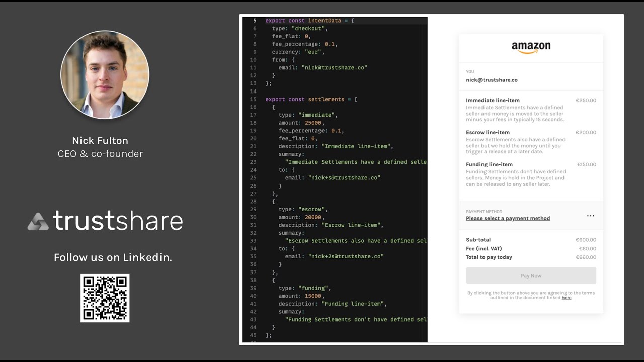
Task: Click the 'PAYMENT METHOD' heading label
Action: coord(484,212)
